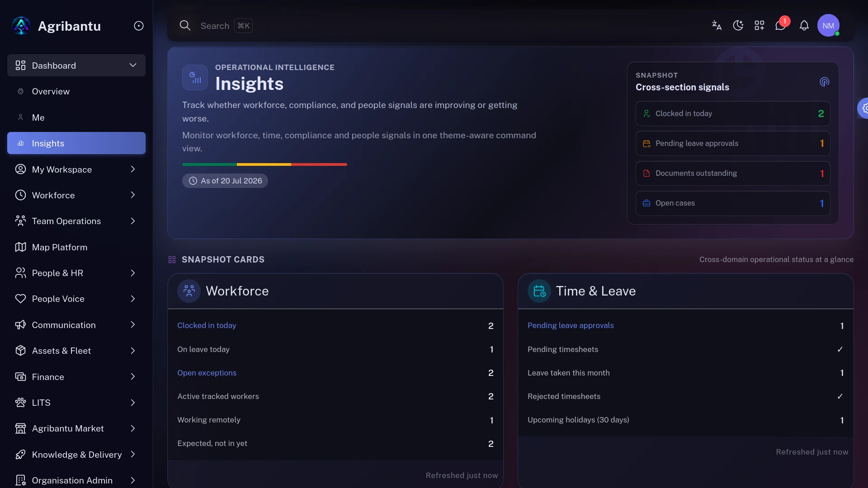Open the Me sidebar item
This screenshot has height=488, width=868.
[x=76, y=117]
